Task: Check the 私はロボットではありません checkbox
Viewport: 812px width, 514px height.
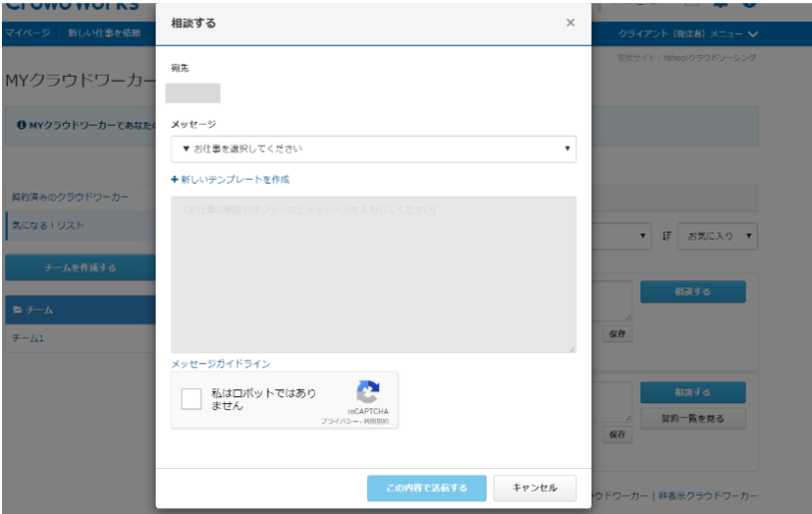Action: [x=191, y=399]
